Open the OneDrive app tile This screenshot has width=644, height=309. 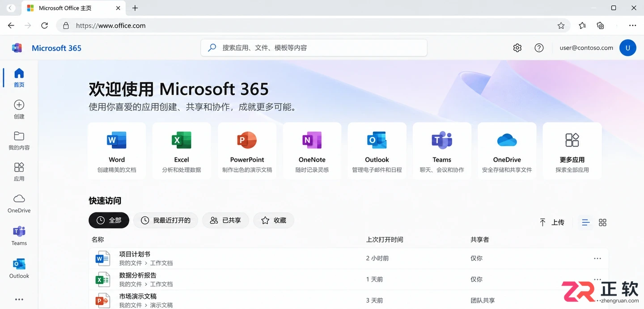pyautogui.click(x=507, y=151)
